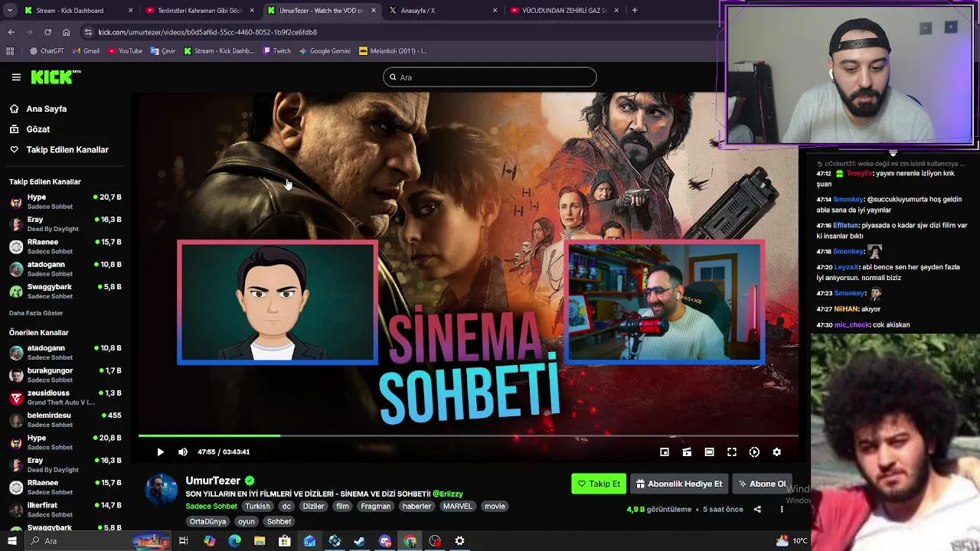Image resolution: width=980 pixels, height=551 pixels.
Task: Open UmurTezer channel name link
Action: pos(213,481)
